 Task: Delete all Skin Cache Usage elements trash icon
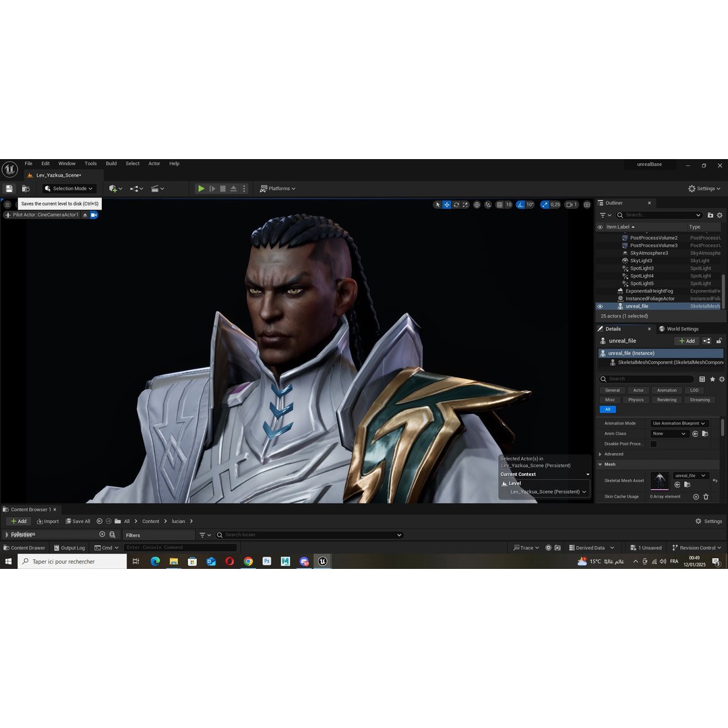coord(706,496)
